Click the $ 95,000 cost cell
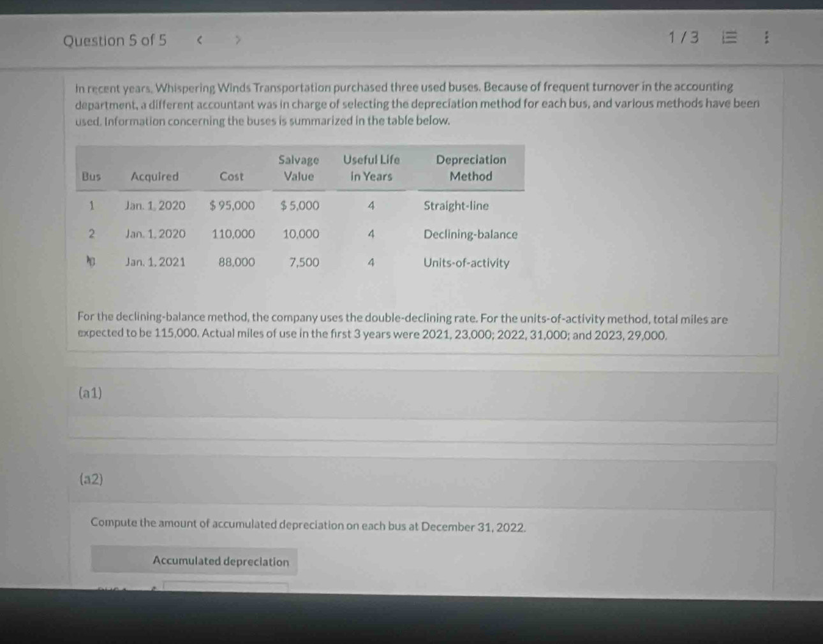 click(232, 206)
